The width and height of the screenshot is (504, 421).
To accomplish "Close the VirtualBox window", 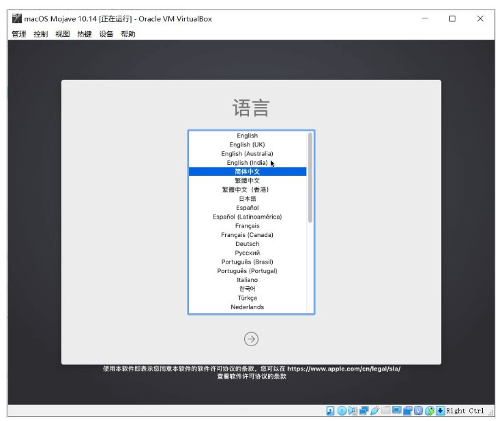I will point(480,18).
